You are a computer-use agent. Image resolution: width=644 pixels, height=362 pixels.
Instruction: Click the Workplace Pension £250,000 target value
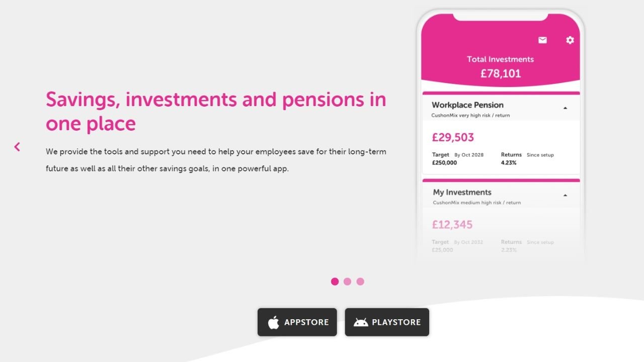[444, 163]
